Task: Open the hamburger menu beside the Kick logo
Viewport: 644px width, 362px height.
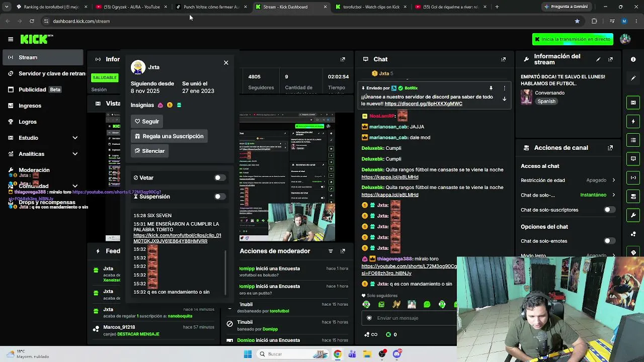Action: 11,39
